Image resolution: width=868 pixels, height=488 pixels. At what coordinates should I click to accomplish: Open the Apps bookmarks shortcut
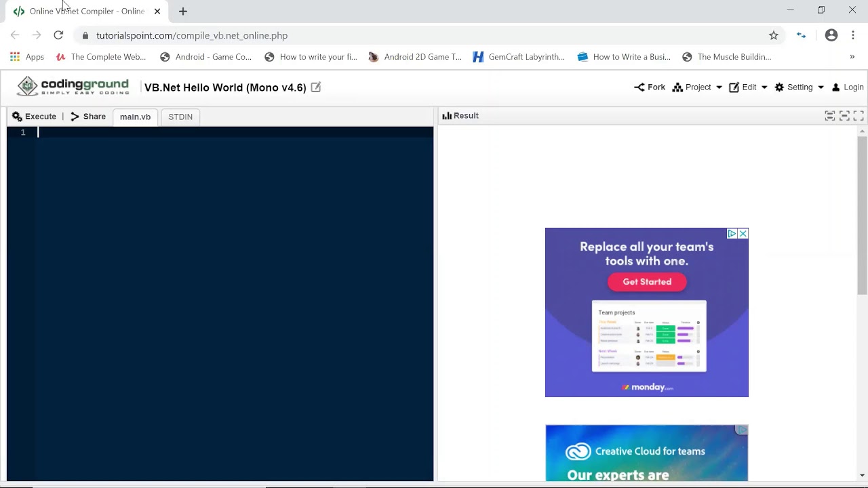(x=27, y=57)
